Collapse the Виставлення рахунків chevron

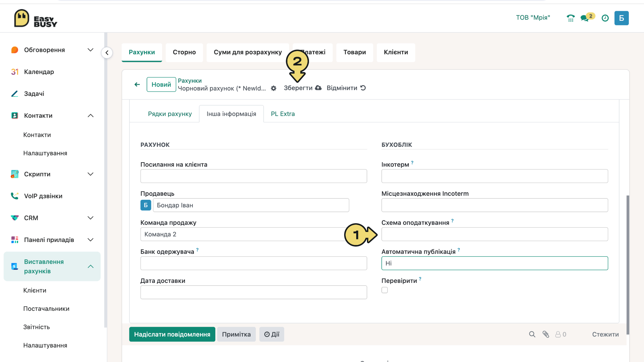(x=90, y=266)
